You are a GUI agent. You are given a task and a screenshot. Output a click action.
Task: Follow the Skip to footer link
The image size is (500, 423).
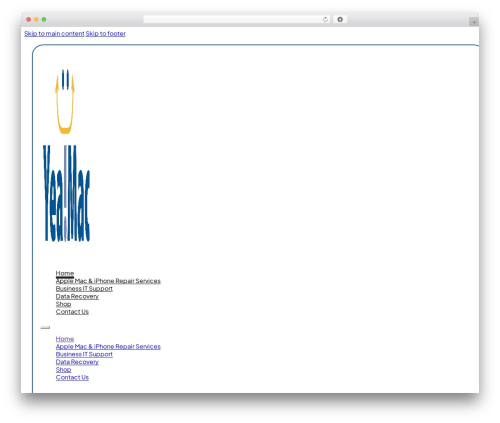pyautogui.click(x=106, y=34)
